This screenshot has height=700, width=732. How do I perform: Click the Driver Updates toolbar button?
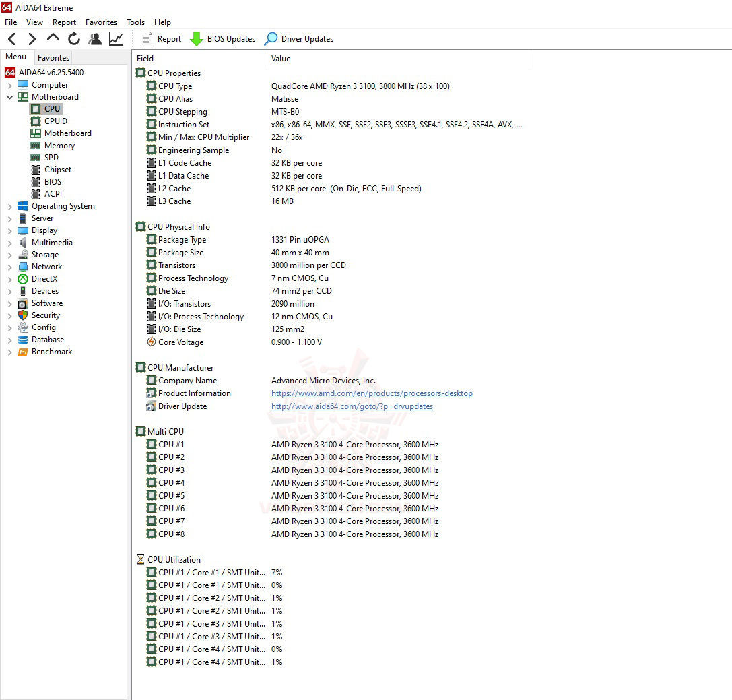click(x=299, y=39)
